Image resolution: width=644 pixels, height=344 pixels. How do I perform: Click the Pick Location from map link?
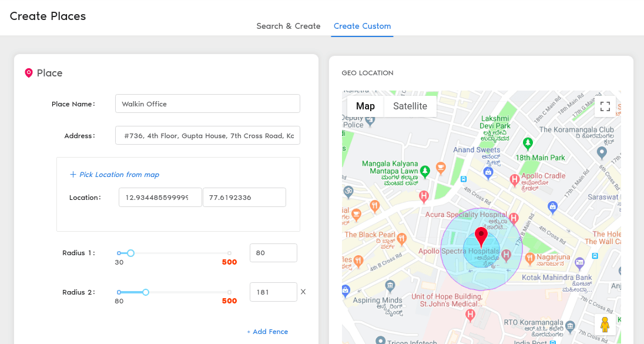click(115, 175)
